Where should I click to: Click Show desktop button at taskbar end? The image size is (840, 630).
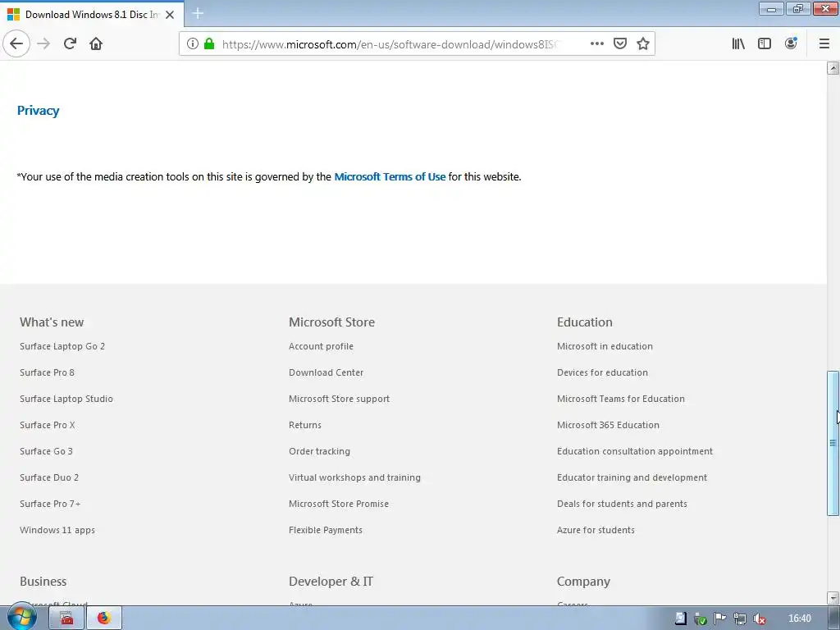834,619
